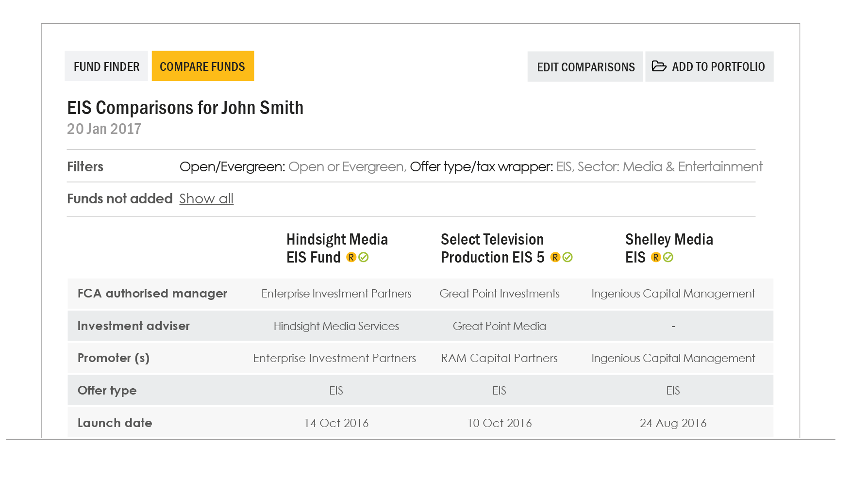
Task: Click the green checkmark beside Hindsight Media EIS Fund
Action: tap(364, 257)
